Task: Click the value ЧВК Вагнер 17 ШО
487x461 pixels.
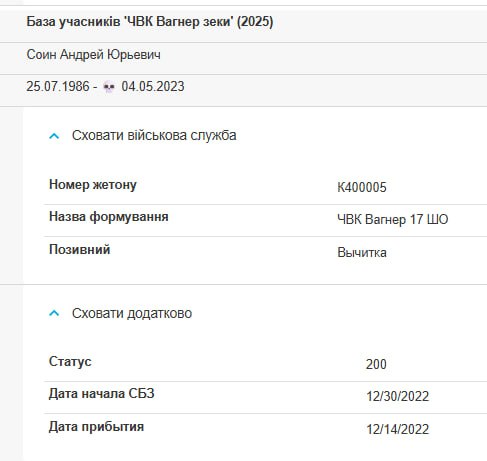Action: [393, 220]
